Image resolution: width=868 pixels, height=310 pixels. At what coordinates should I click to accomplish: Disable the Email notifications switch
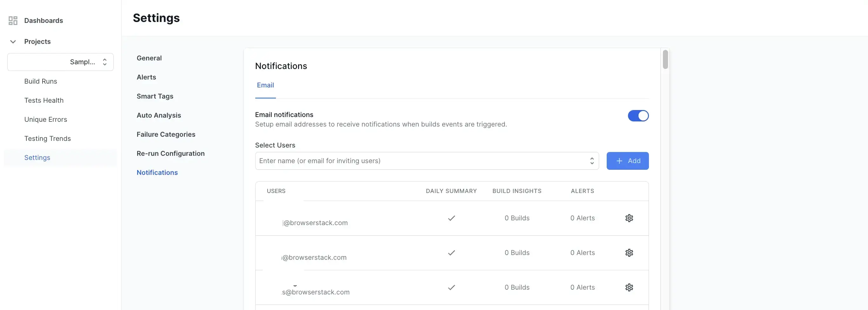638,116
